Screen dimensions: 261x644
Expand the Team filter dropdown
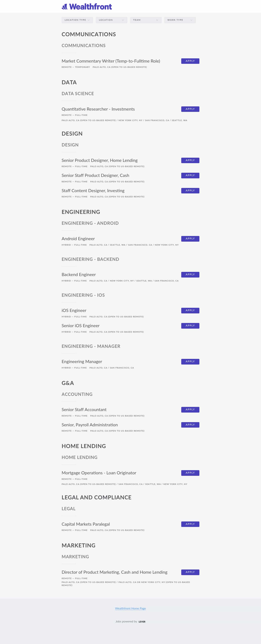click(x=146, y=20)
